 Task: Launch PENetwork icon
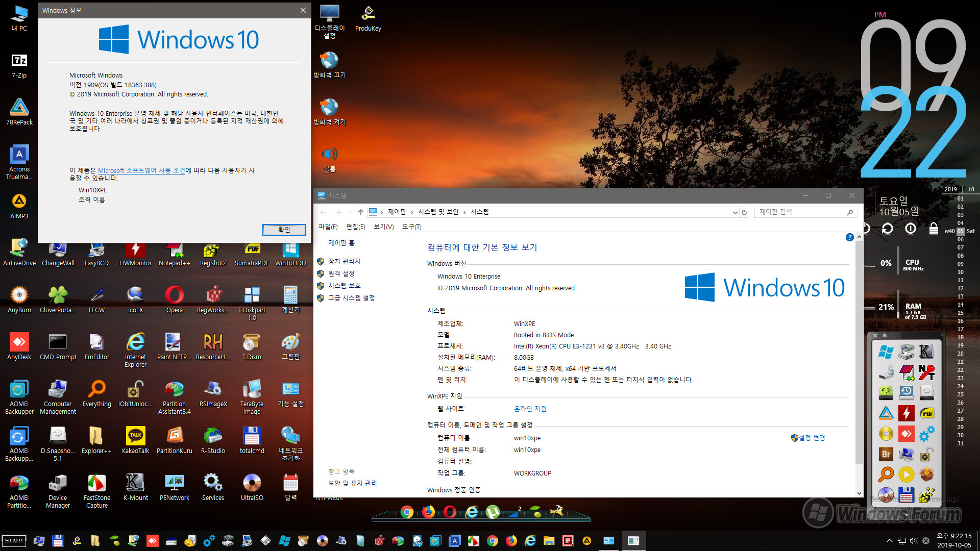pyautogui.click(x=174, y=487)
